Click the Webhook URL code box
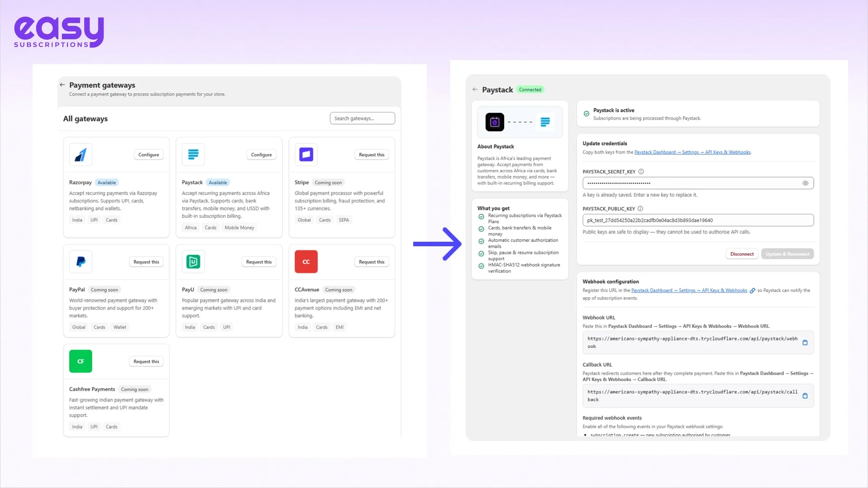This screenshot has width=868, height=488. click(698, 343)
